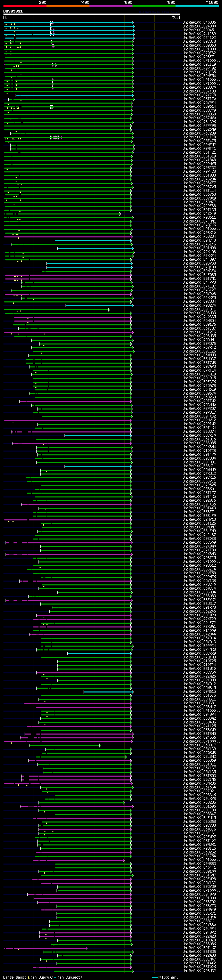The width and height of the screenshot is (222, 980).
Task: Select hit label UniRef100_A7Y7K8
Action: pos(199,95)
